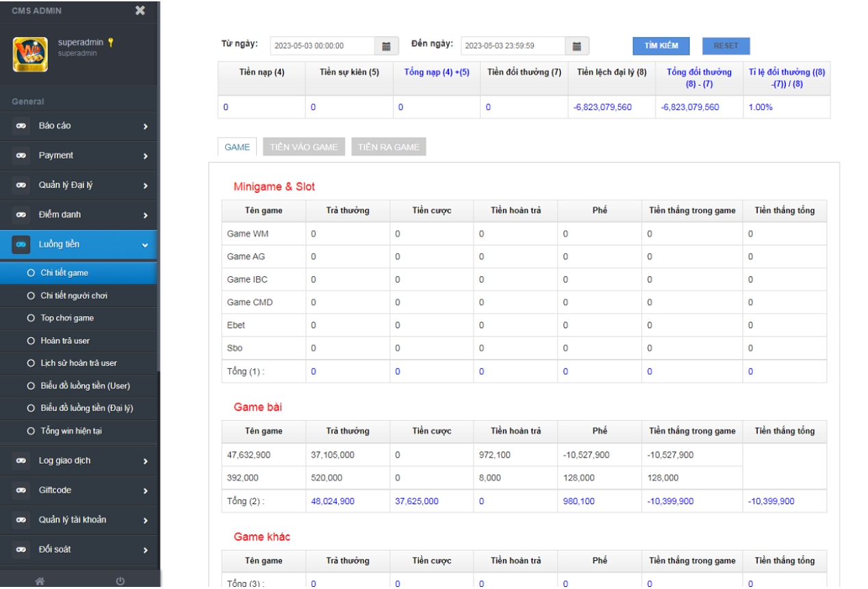Click the superadmin username link

81,42
